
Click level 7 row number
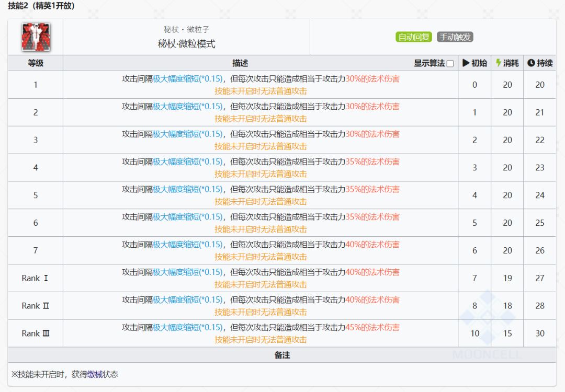pyautogui.click(x=36, y=250)
